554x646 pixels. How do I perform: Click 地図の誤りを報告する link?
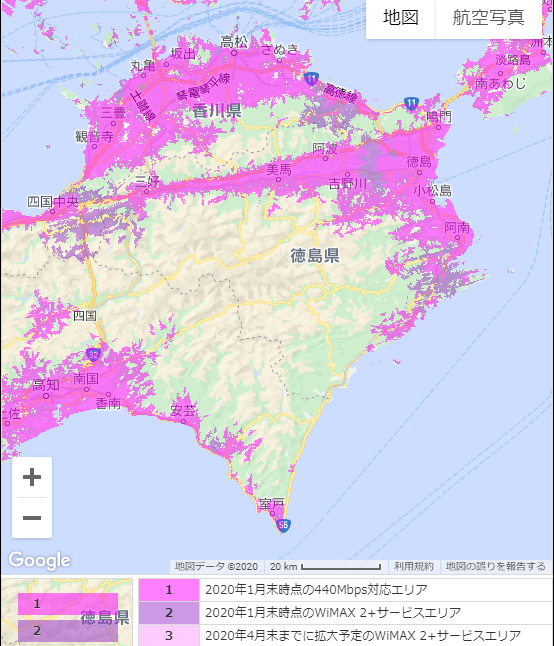[496, 566]
